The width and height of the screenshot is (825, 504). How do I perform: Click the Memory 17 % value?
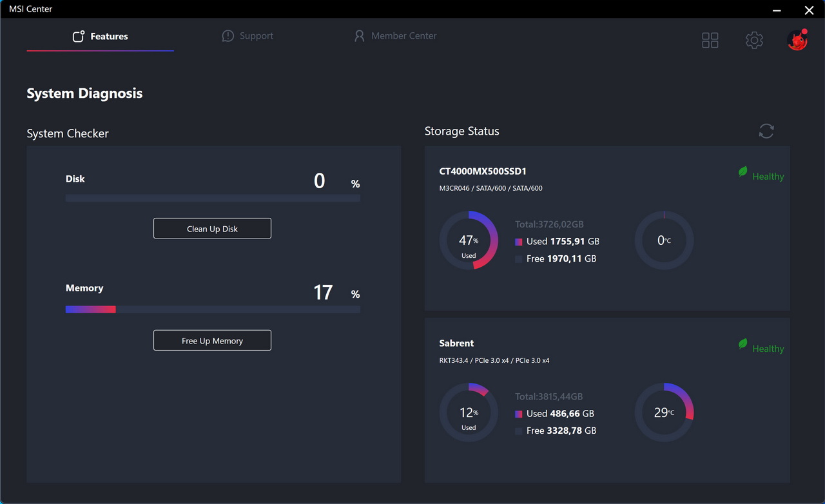(x=336, y=293)
